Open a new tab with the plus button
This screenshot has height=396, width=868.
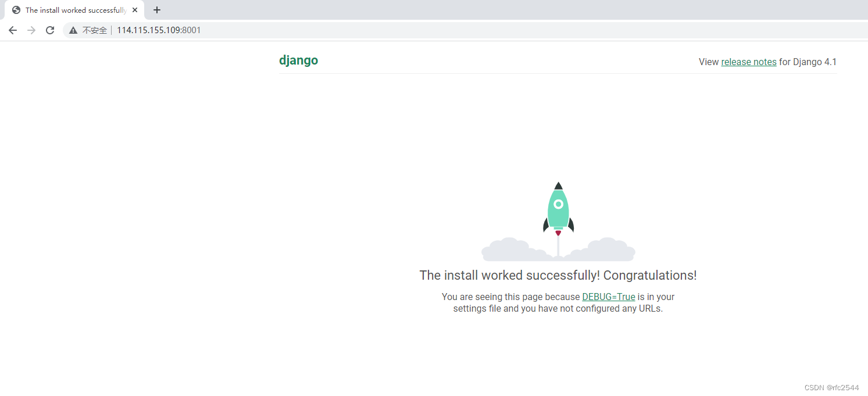(x=157, y=10)
